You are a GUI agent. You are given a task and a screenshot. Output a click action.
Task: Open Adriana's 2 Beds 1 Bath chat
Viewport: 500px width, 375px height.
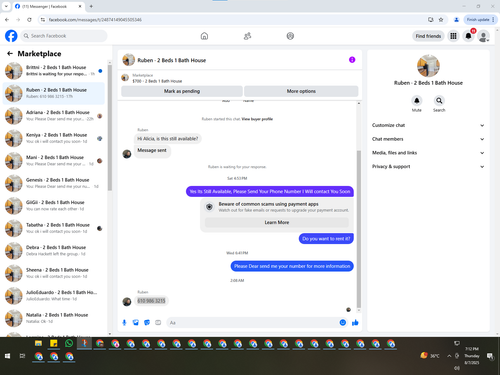point(53,116)
